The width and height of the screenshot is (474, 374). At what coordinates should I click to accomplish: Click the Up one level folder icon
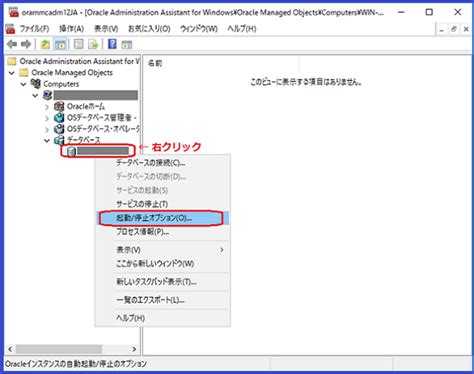click(45, 44)
